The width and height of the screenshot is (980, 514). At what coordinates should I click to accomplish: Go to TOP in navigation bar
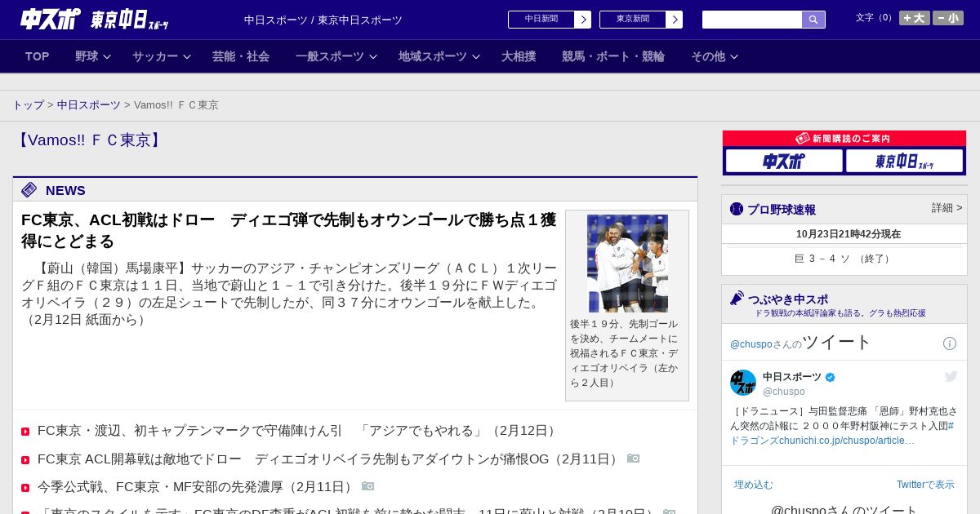(x=38, y=56)
